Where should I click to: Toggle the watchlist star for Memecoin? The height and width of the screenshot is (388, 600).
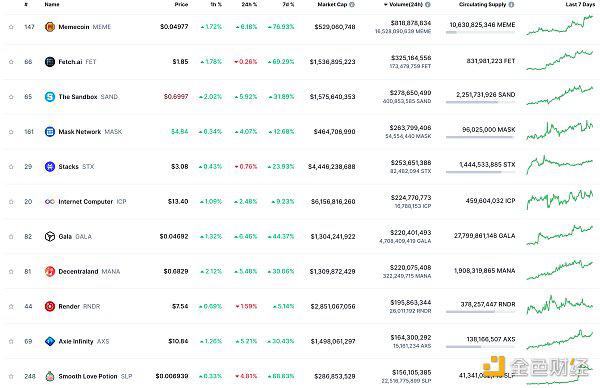[11, 27]
